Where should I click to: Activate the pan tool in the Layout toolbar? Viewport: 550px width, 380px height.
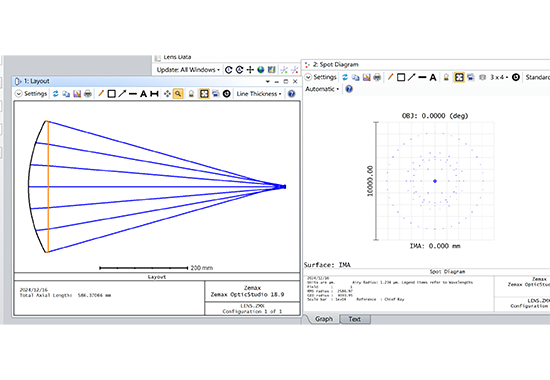pyautogui.click(x=167, y=94)
